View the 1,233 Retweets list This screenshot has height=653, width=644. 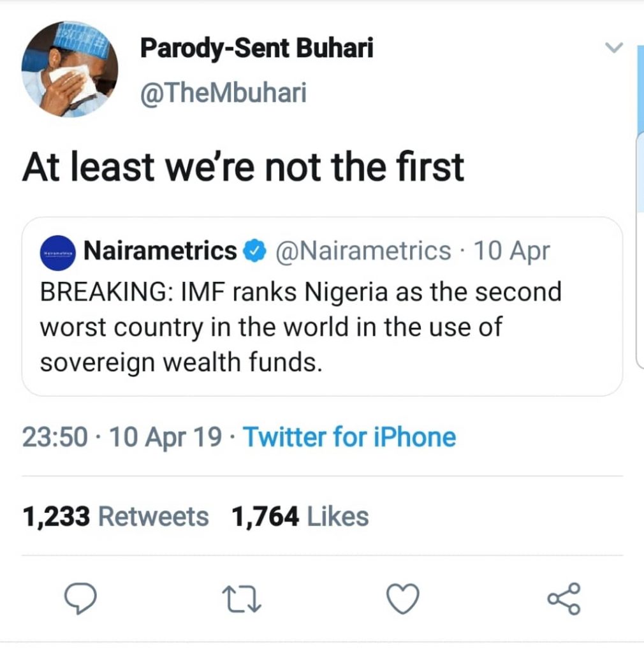click(115, 517)
